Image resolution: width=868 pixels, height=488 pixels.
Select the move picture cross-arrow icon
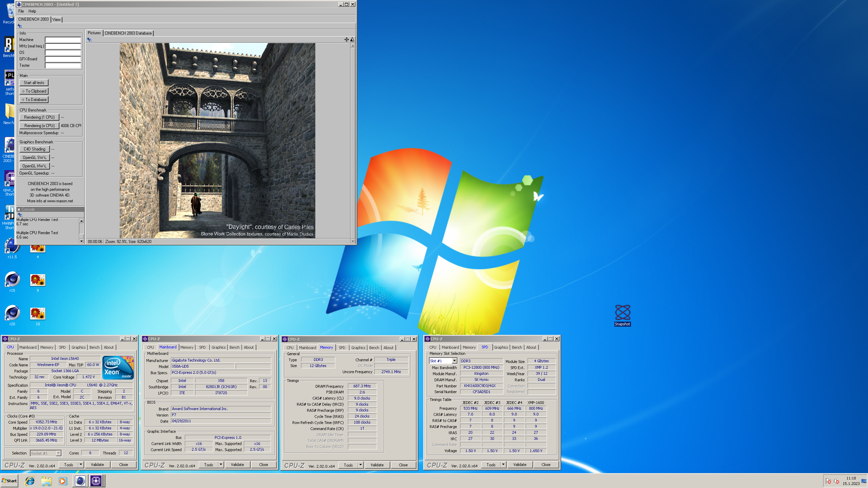(347, 40)
